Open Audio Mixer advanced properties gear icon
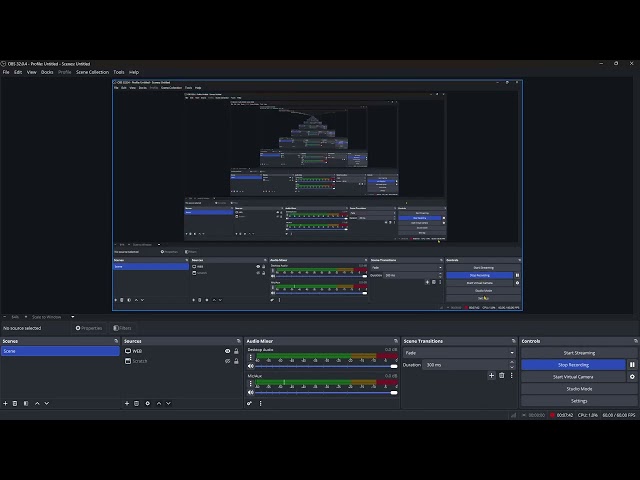This screenshot has width=640, height=480. click(250, 403)
